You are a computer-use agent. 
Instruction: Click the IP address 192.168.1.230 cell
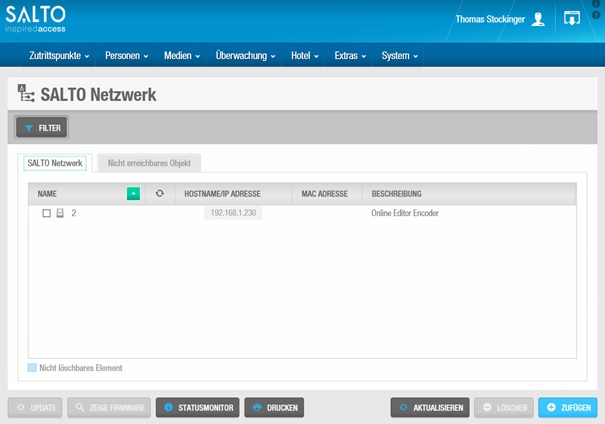pos(233,213)
